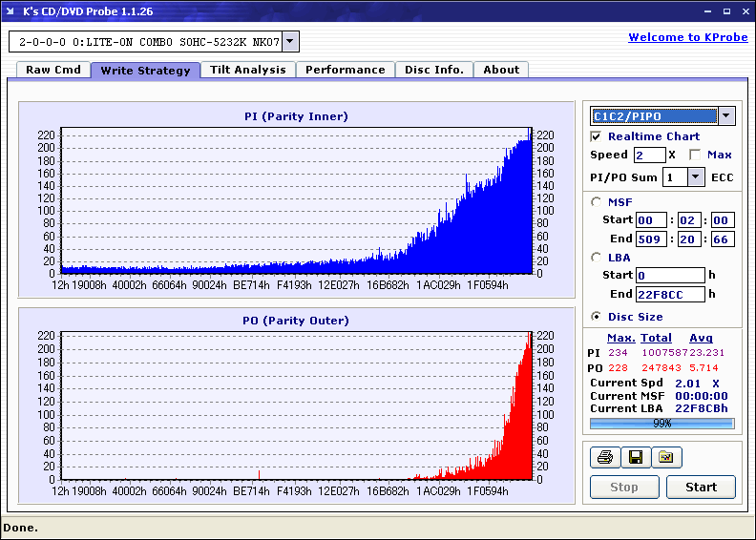Click the Max. column header link
This screenshot has height=540, width=756.
coord(621,338)
